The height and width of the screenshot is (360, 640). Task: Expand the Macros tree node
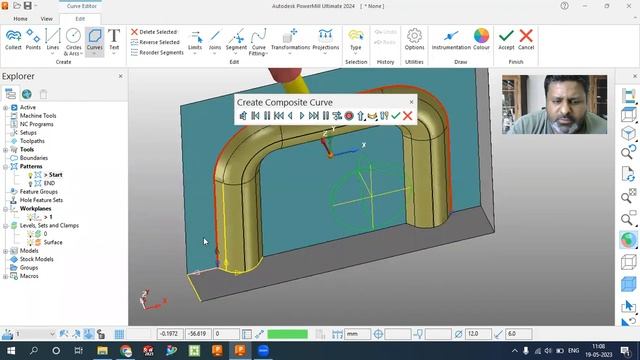pos(5,276)
